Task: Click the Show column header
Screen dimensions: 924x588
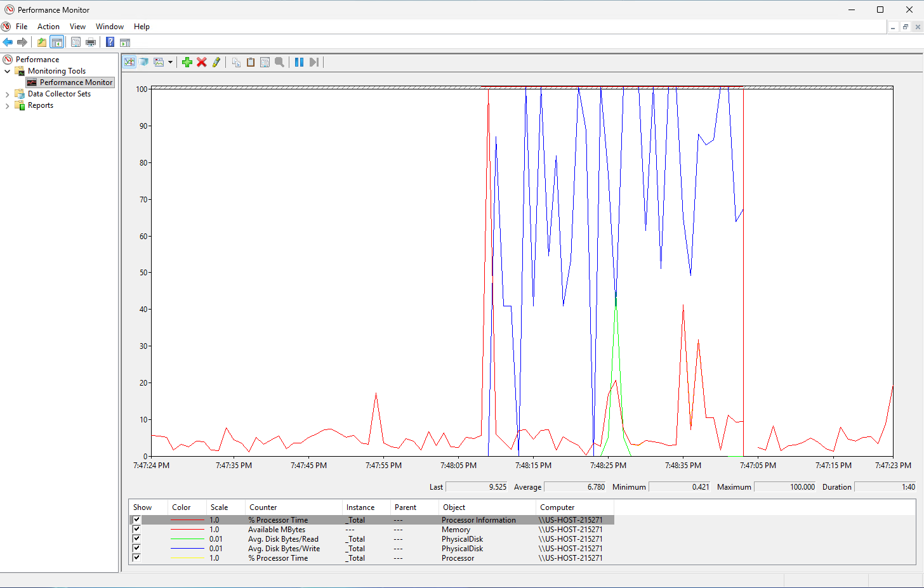Action: point(148,507)
